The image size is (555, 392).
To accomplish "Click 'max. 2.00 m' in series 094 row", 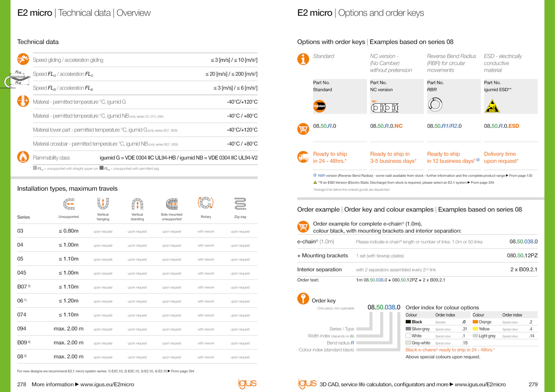I will coord(68,329).
